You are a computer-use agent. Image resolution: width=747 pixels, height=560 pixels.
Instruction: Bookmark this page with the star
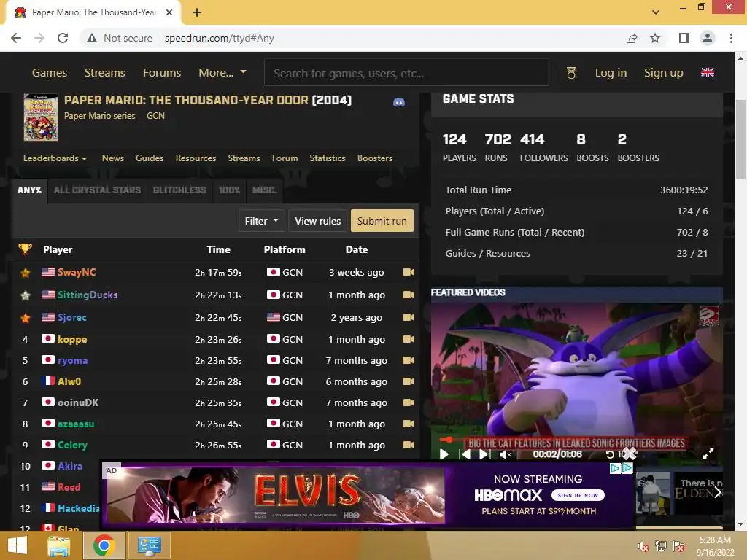pos(656,38)
